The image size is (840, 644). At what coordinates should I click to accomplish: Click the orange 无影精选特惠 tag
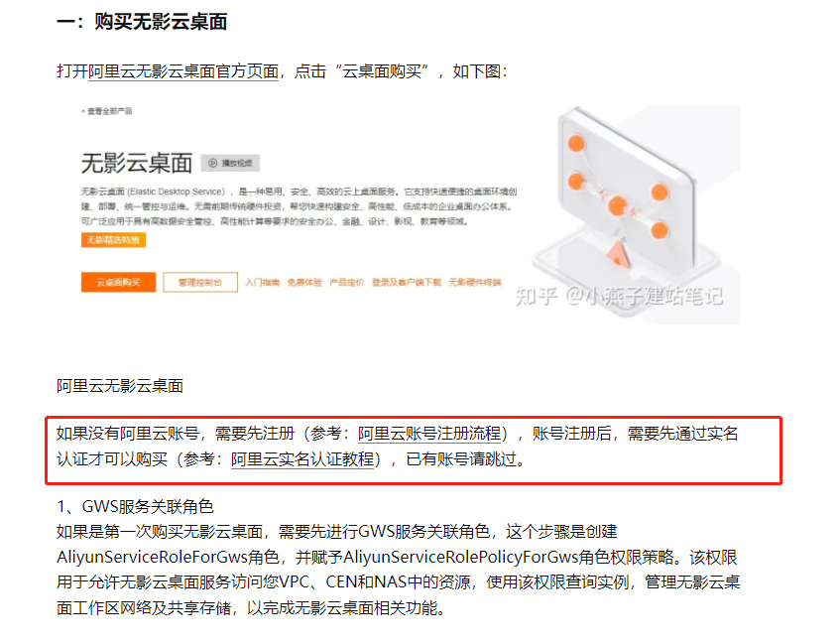pos(114,240)
